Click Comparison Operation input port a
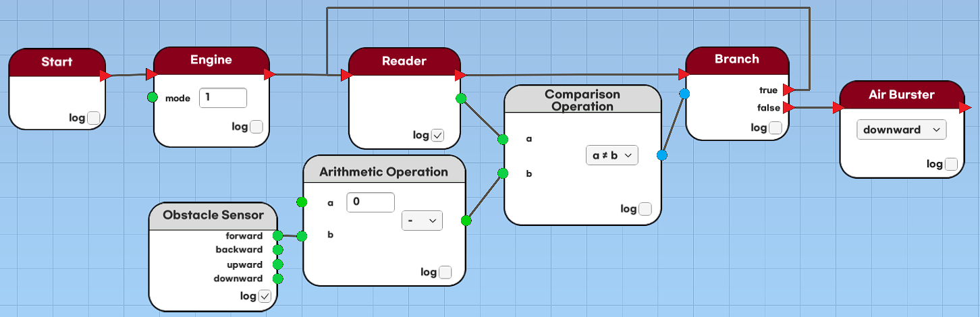Image resolution: width=980 pixels, height=317 pixels. [x=503, y=140]
